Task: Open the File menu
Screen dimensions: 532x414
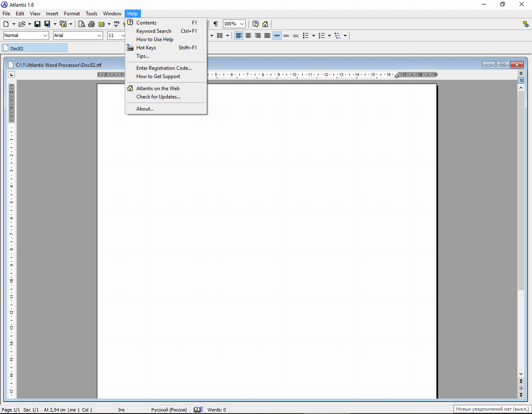Action: click(x=6, y=14)
